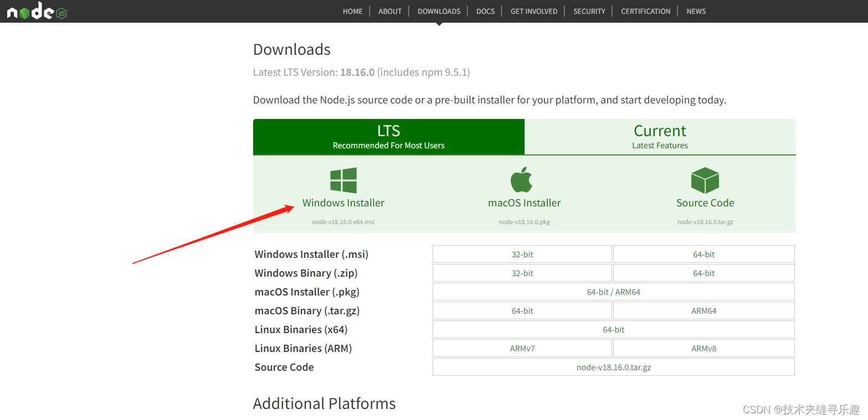This screenshot has width=868, height=420.
Task: Download Windows Installer (.msi) 64-bit
Action: point(704,255)
